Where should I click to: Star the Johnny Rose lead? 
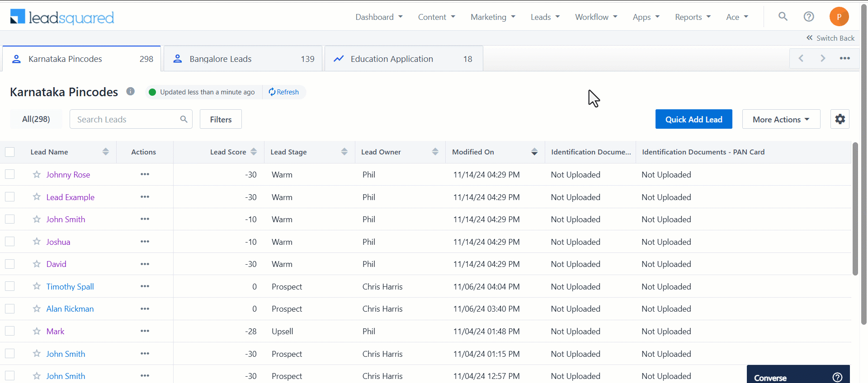pos(37,174)
